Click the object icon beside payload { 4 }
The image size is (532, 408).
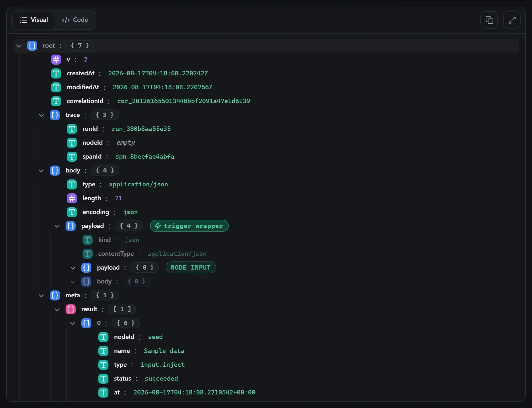pyautogui.click(x=71, y=226)
